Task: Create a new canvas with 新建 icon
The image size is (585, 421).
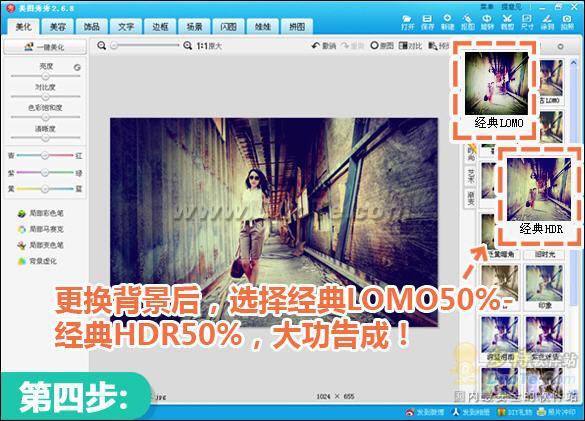Action: coord(447,22)
